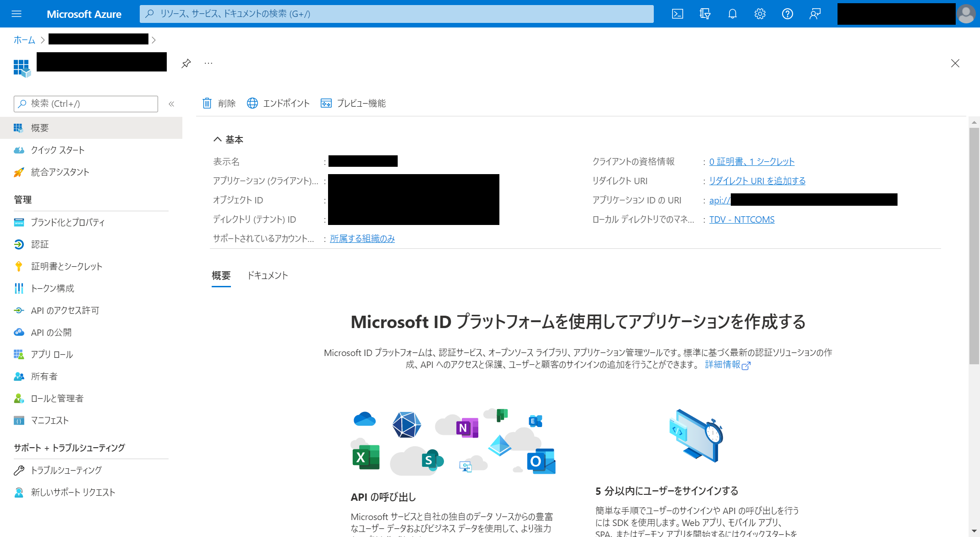Click the トラブルシューティング wrench icon
Screen dimensions: 980x537
tap(19, 470)
